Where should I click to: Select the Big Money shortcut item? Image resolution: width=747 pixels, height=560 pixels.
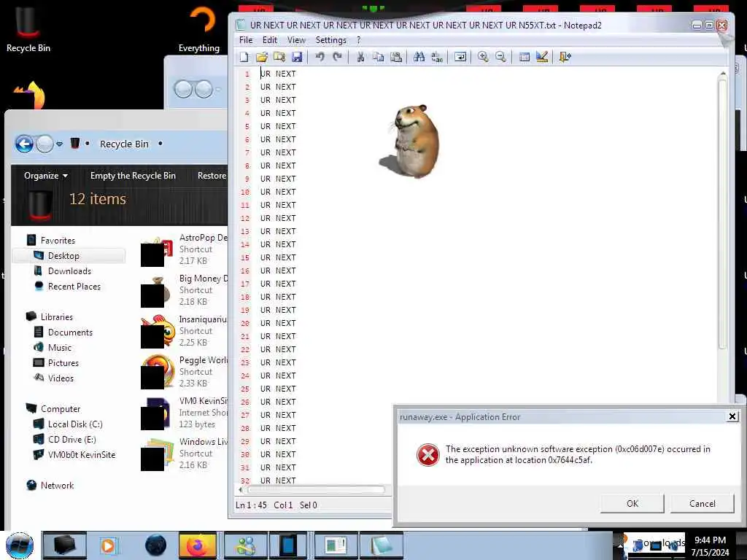pos(184,290)
